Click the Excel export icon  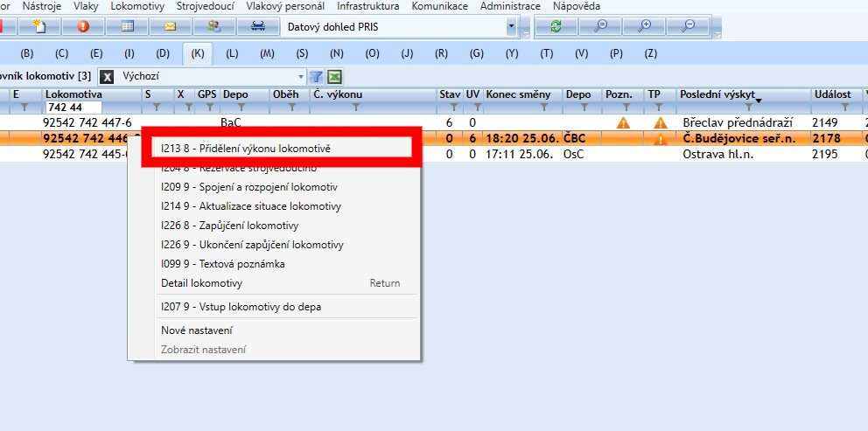pos(334,76)
